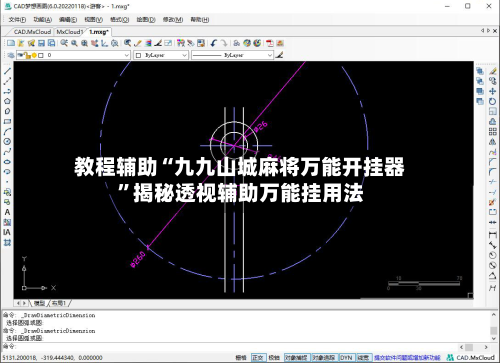Select the Circle tool in left toolbar
500x363 pixels.
coord(7,141)
